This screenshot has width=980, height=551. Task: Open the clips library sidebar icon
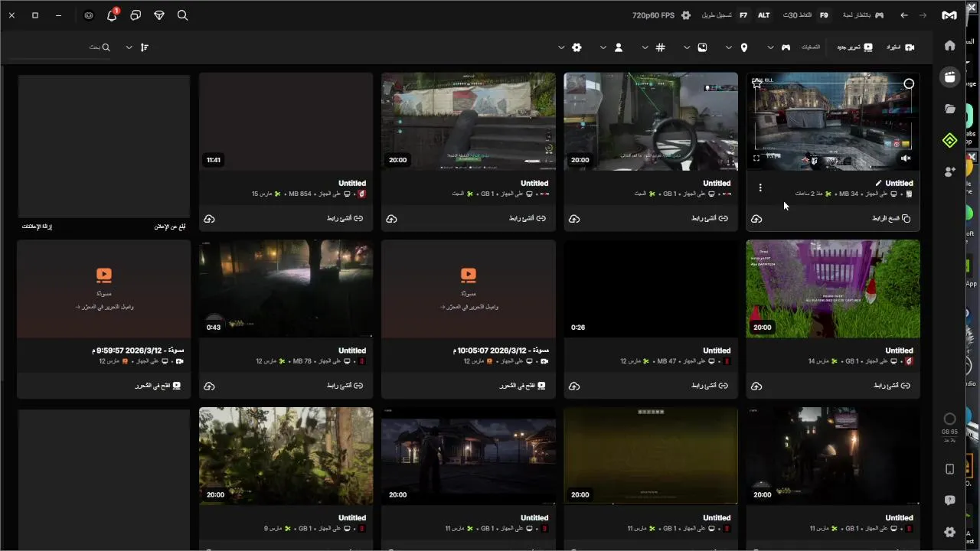(949, 77)
